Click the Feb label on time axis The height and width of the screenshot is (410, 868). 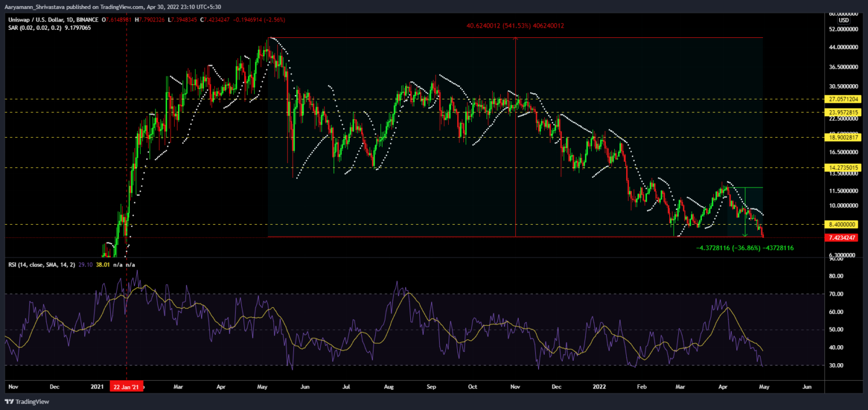(x=641, y=387)
